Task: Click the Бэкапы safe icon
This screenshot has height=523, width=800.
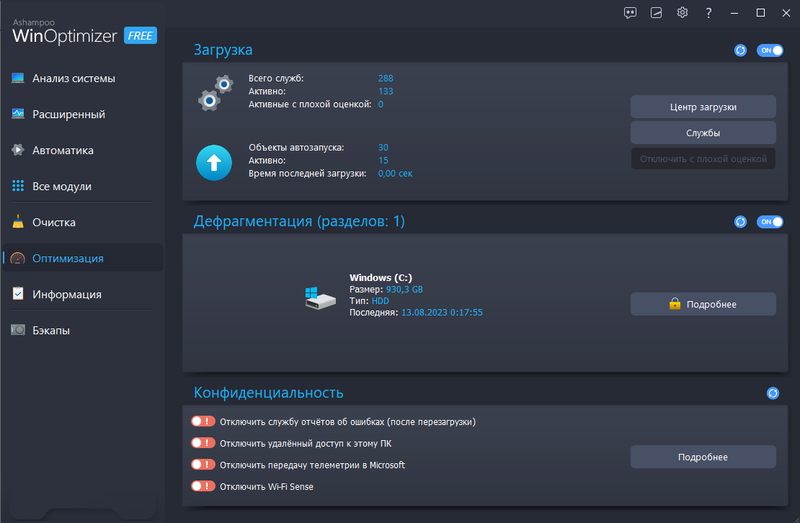Action: tap(18, 330)
